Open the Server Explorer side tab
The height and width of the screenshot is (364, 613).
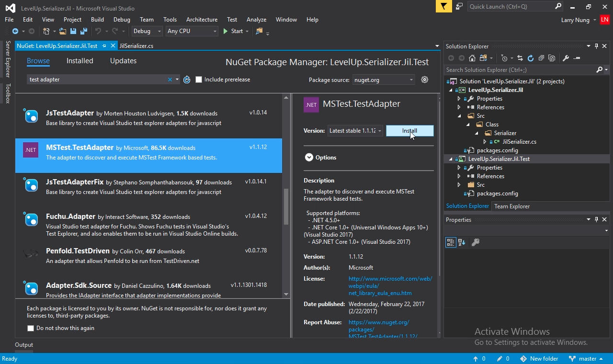8,59
